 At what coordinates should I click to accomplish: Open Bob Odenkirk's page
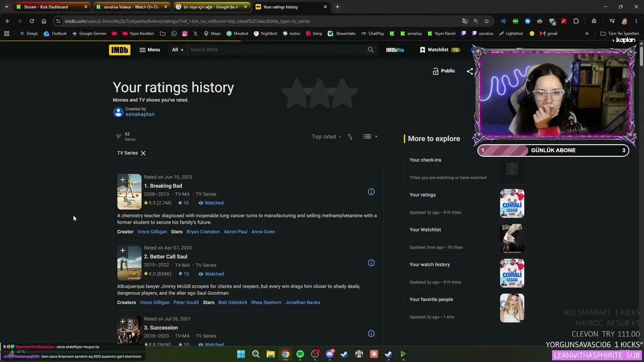233,303
